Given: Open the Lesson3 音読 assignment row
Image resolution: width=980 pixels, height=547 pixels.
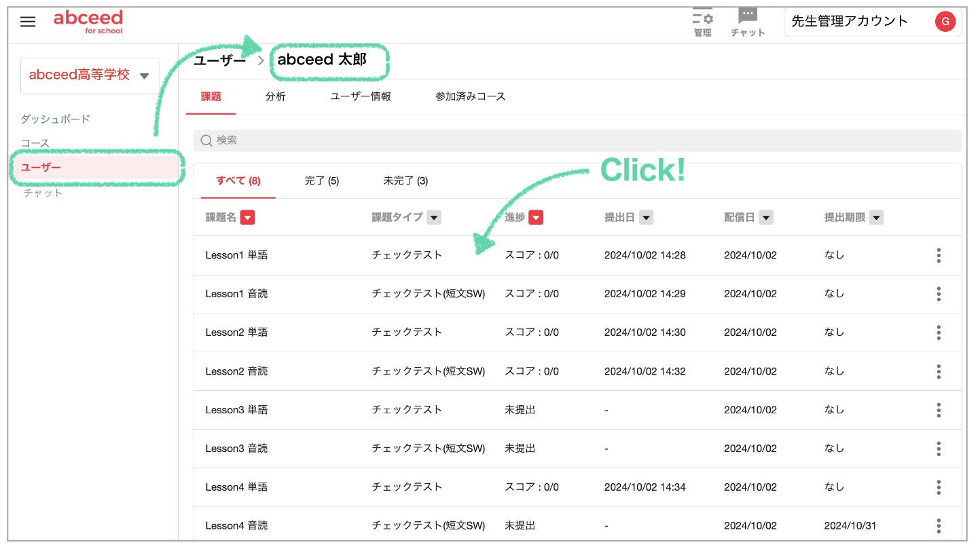Looking at the screenshot, I should click(577, 449).
